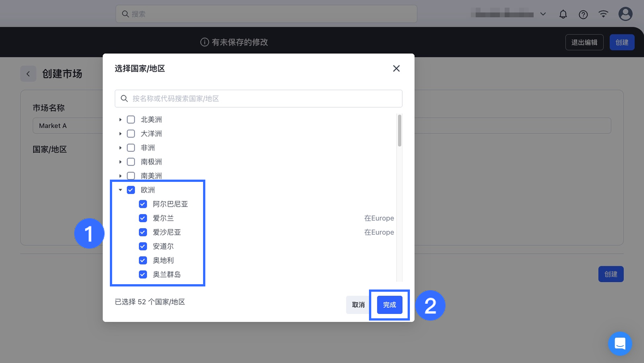Image resolution: width=644 pixels, height=363 pixels.
Task: Close the 选择国家/地区 dialog
Action: (x=396, y=69)
